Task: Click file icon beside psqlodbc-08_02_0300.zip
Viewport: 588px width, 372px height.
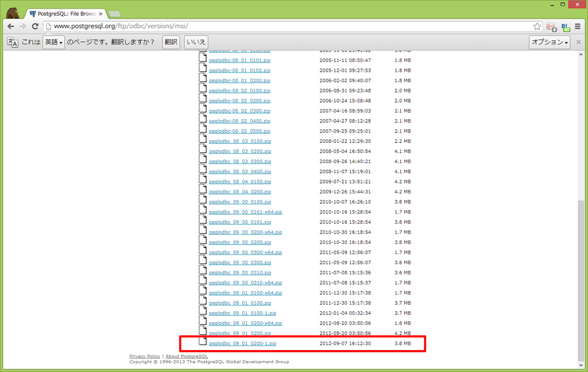Action: pos(203,107)
